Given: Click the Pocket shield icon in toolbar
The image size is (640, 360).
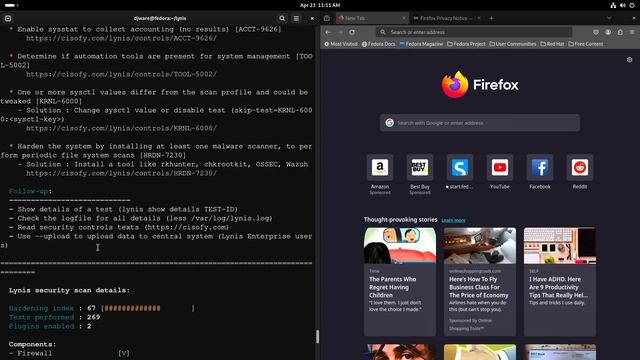Looking at the screenshot, I should click(x=596, y=32).
